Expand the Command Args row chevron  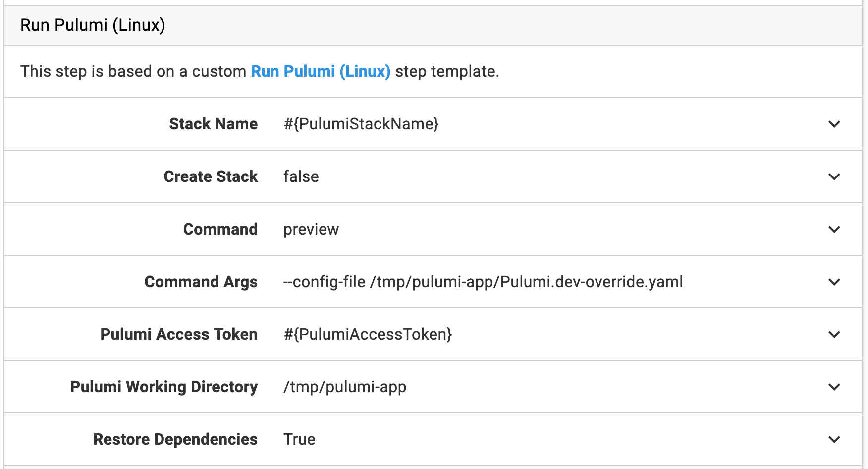[834, 282]
